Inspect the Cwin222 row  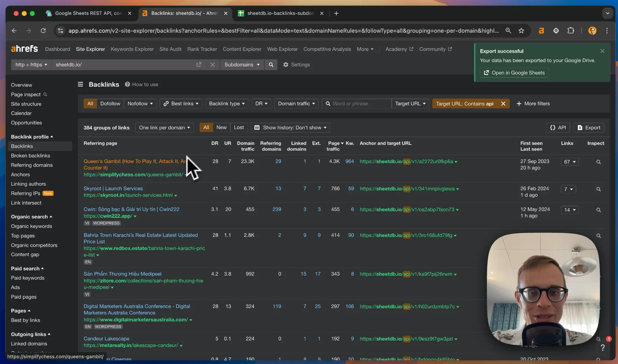(x=598, y=210)
